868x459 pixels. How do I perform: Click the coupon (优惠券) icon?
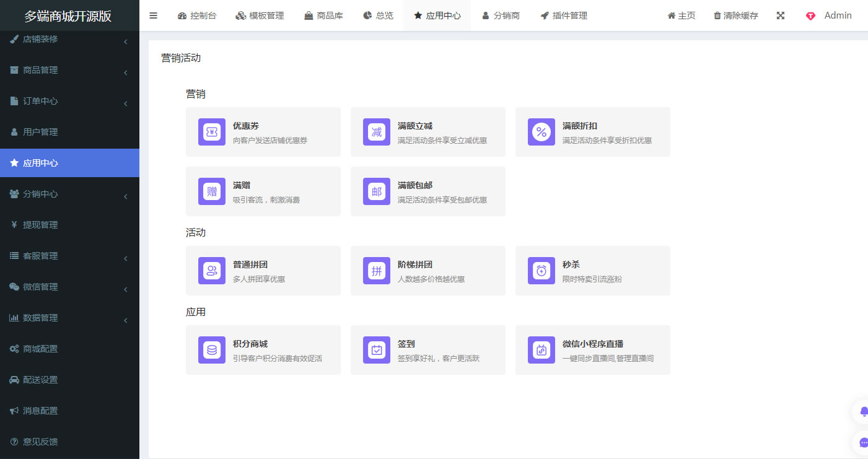pyautogui.click(x=212, y=132)
